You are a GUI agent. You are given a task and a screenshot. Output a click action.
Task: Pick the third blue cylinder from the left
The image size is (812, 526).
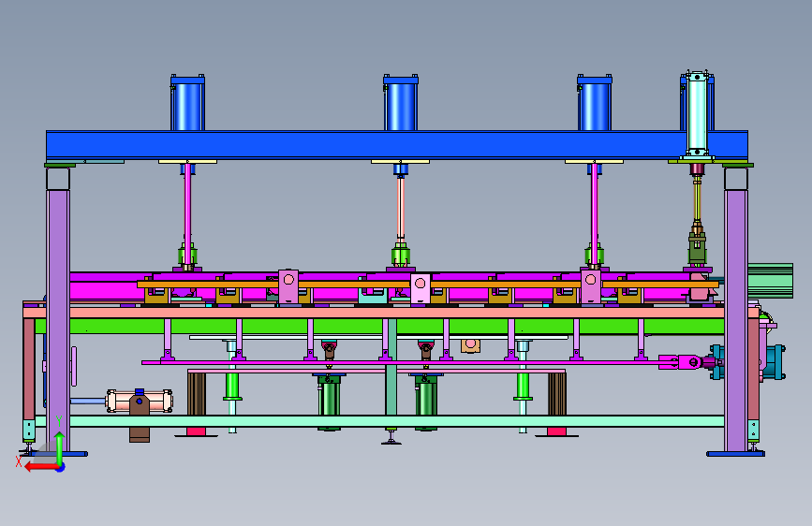[595, 103]
